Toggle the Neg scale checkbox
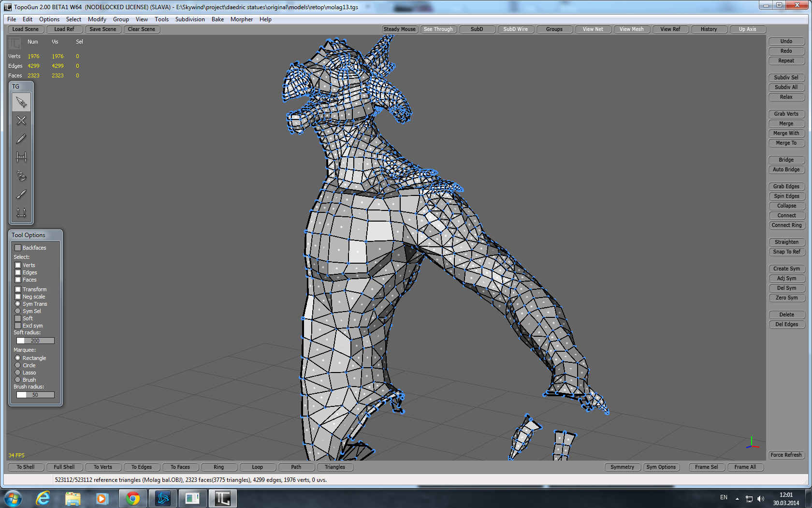Screen dimensions: 812x508 (18, 297)
